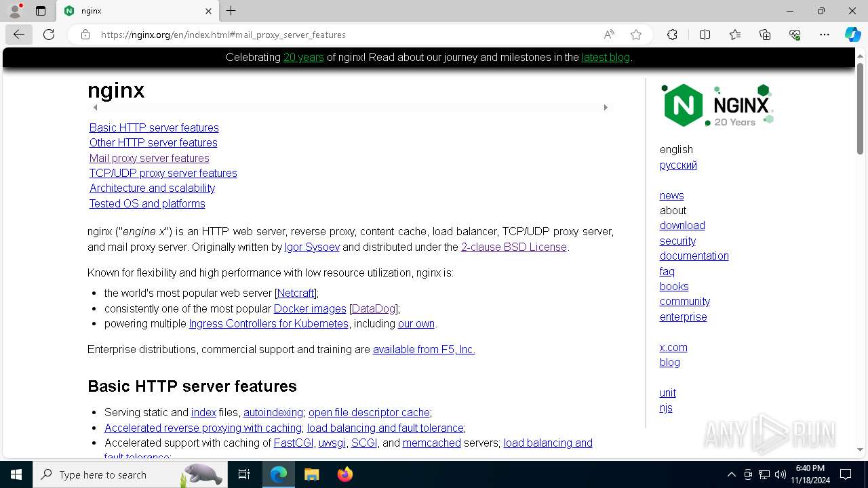This screenshot has height=488, width=868.
Task: Jump to Basic HTTP server features link
Action: (154, 127)
